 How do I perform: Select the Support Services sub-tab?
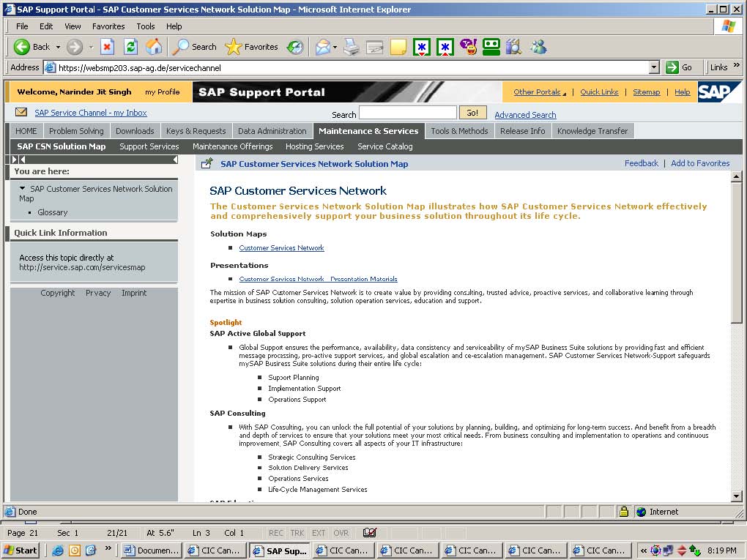[x=149, y=146]
